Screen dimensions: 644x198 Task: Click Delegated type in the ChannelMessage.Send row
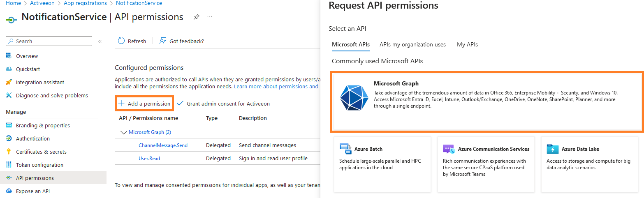pyautogui.click(x=218, y=145)
